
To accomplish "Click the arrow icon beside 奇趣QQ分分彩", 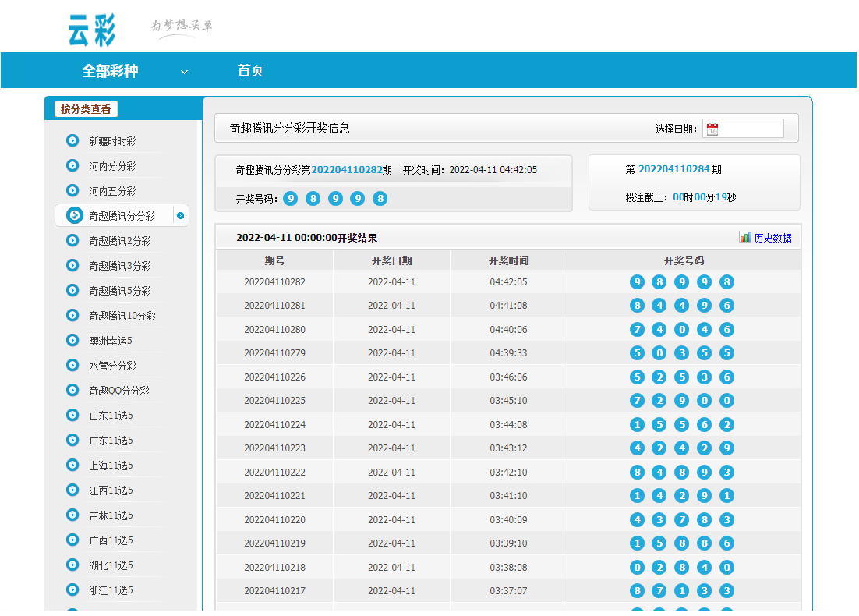I will [74, 390].
